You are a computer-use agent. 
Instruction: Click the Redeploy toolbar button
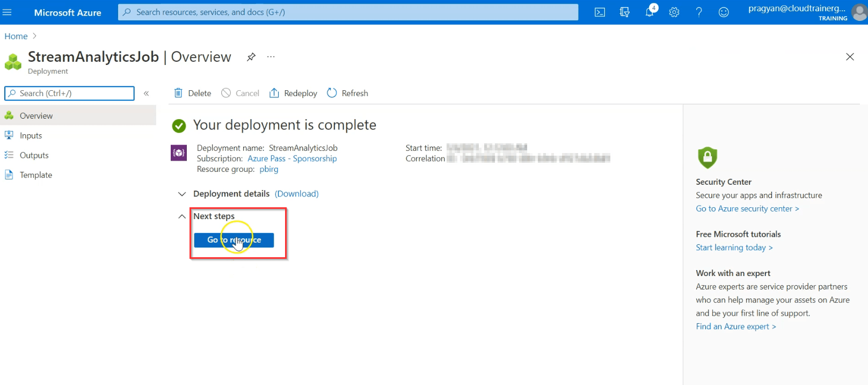click(x=293, y=93)
